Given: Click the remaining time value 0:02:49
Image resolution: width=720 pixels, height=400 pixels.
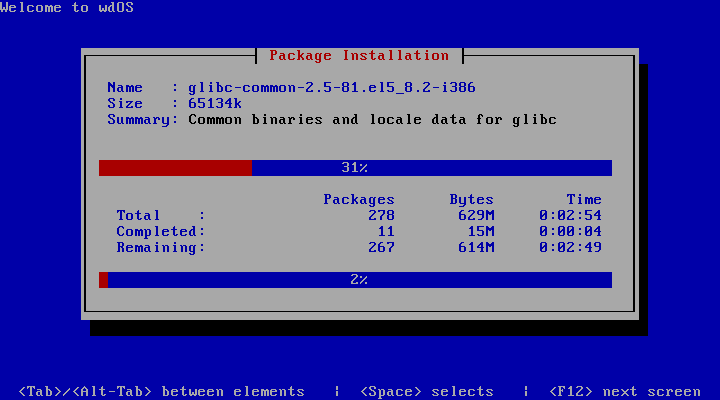Looking at the screenshot, I should coord(570,248).
